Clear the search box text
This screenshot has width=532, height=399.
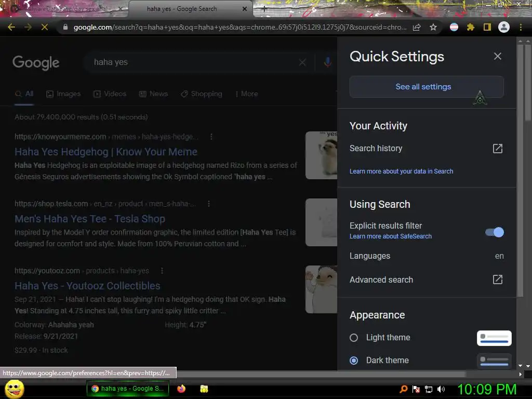coord(302,62)
